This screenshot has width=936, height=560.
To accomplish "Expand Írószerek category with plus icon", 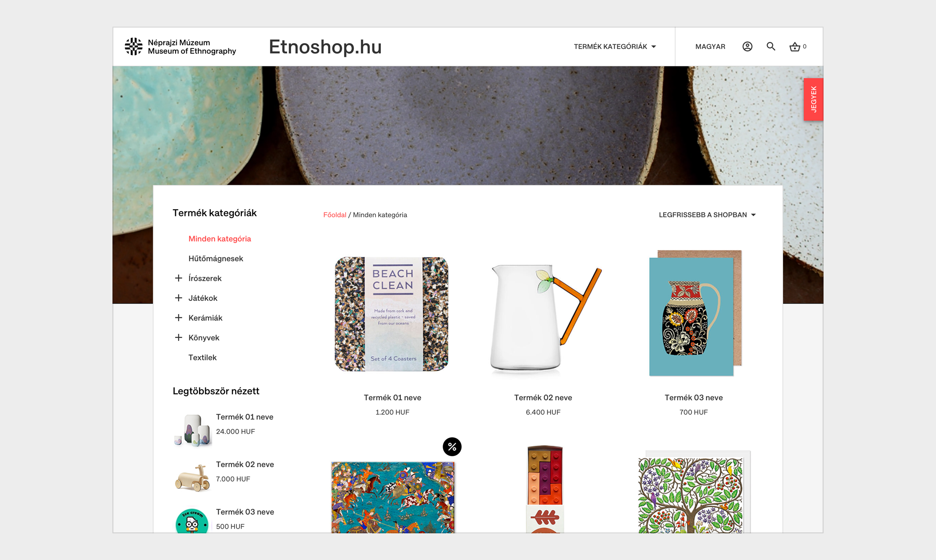I will tap(178, 278).
